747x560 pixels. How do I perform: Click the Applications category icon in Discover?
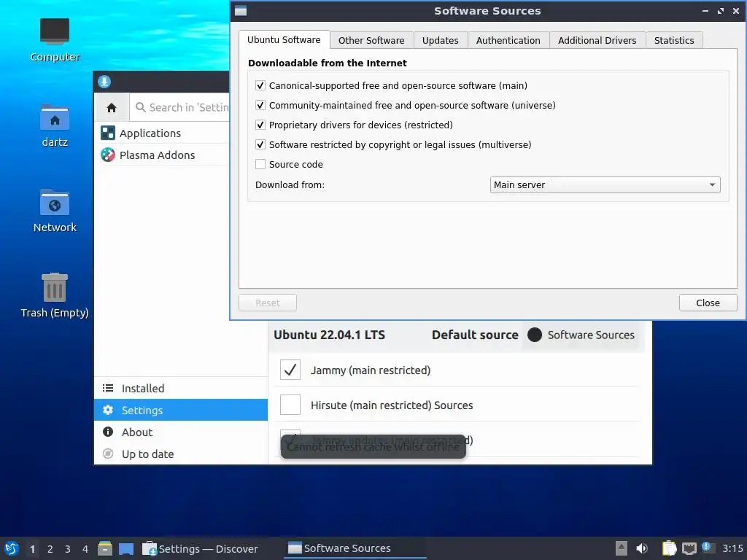[x=108, y=133]
